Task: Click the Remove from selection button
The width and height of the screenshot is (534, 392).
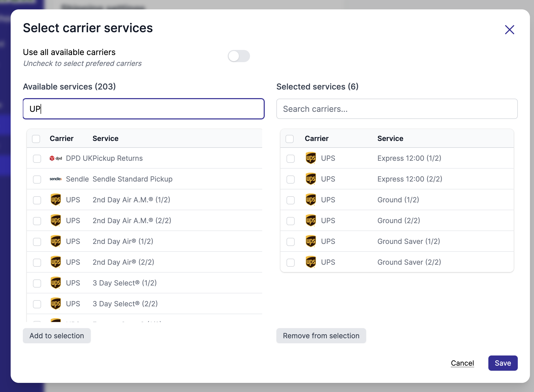Action: point(321,335)
